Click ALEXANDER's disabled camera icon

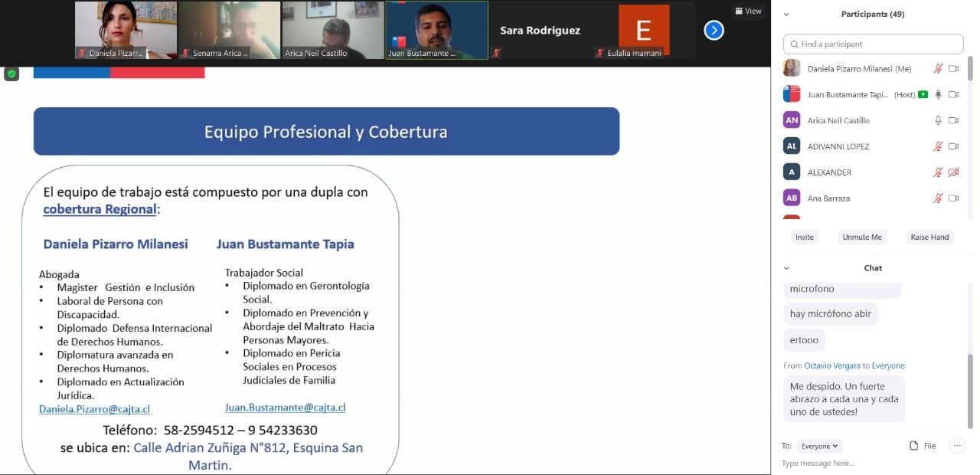pyautogui.click(x=953, y=172)
